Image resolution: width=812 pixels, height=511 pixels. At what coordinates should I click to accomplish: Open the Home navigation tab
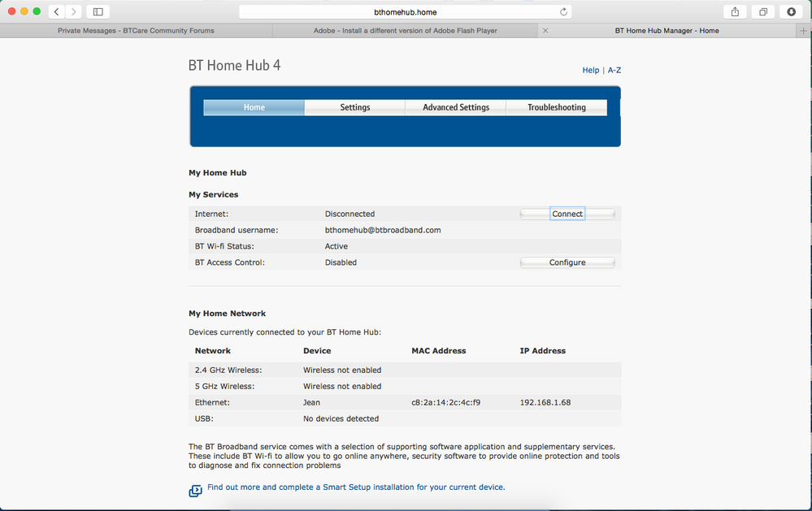pos(254,107)
